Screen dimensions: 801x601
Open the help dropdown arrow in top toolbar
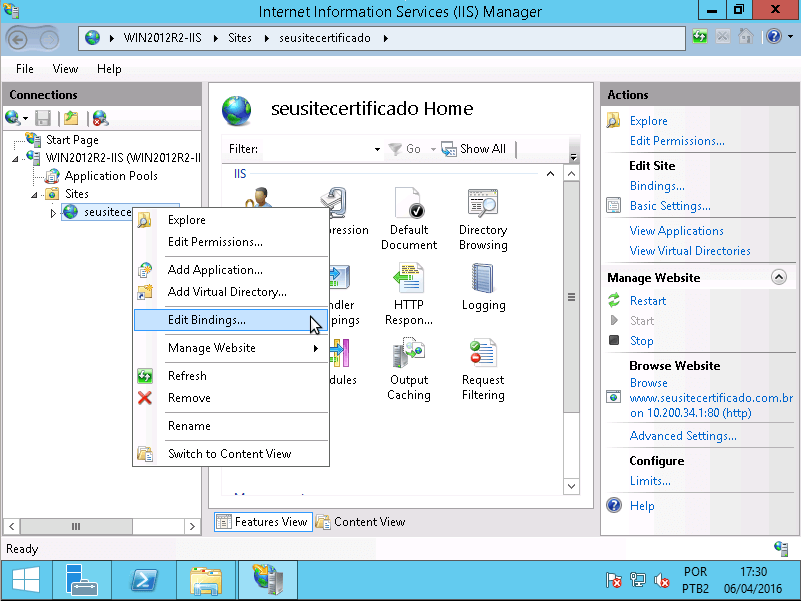click(x=790, y=37)
